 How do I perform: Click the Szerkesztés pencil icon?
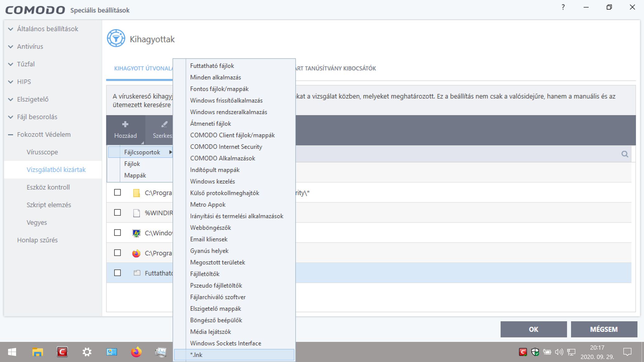click(164, 124)
